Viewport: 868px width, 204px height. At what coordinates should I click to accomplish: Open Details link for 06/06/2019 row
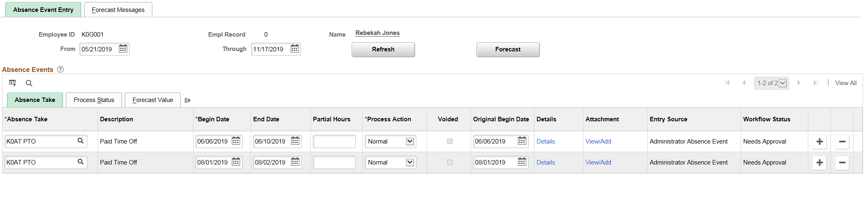(546, 141)
